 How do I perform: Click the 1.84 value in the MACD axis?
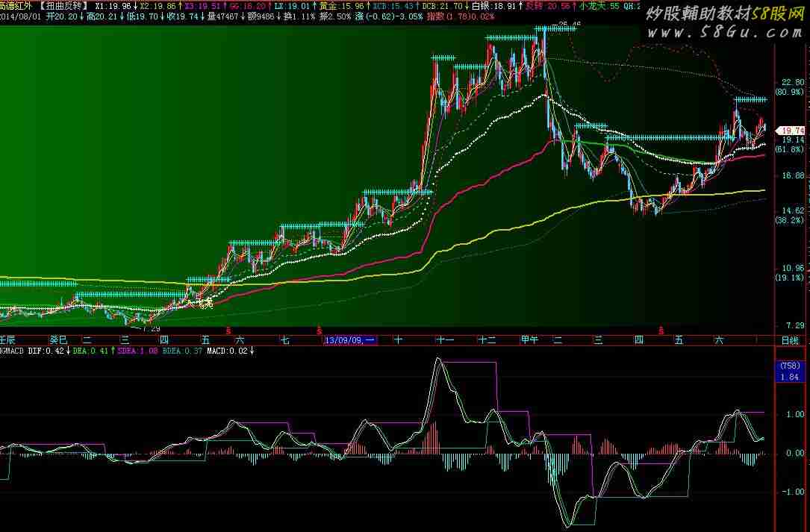pos(790,377)
